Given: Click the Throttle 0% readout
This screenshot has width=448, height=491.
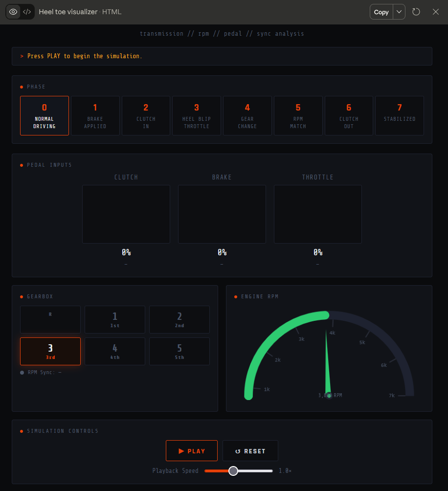Looking at the screenshot, I should 318,252.
